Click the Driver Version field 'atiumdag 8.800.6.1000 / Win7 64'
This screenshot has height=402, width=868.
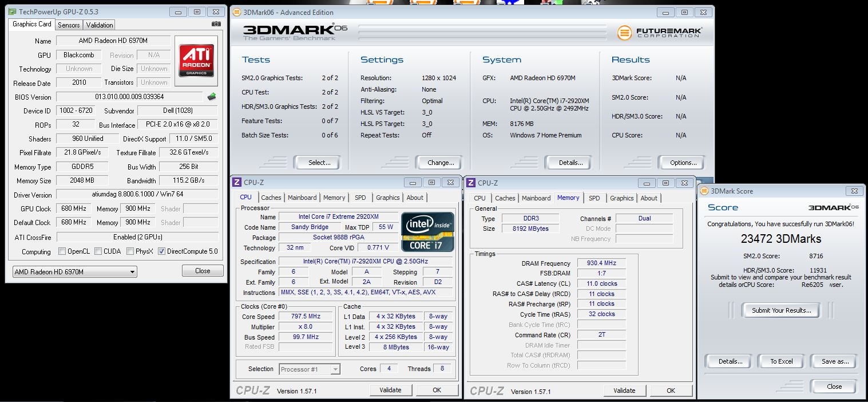coord(137,195)
